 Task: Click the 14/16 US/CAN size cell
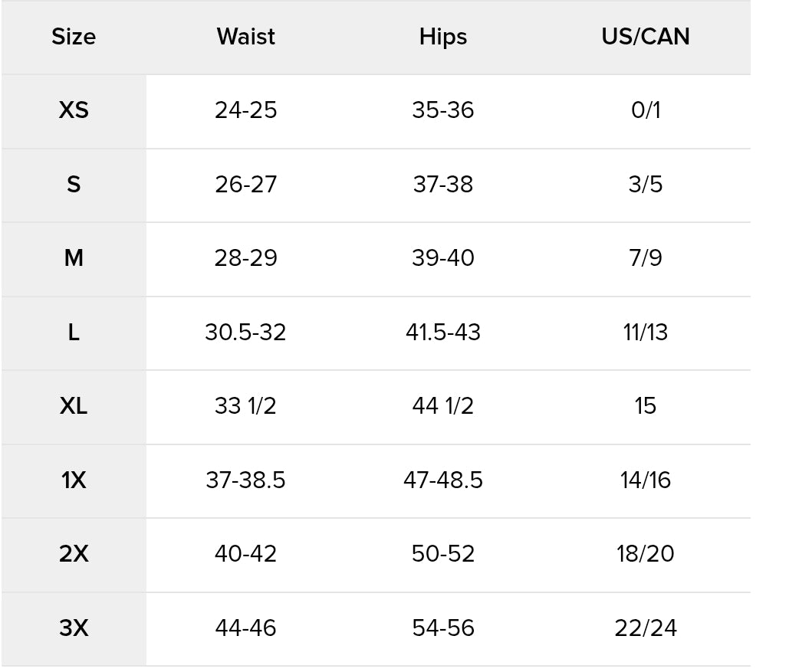(x=646, y=480)
